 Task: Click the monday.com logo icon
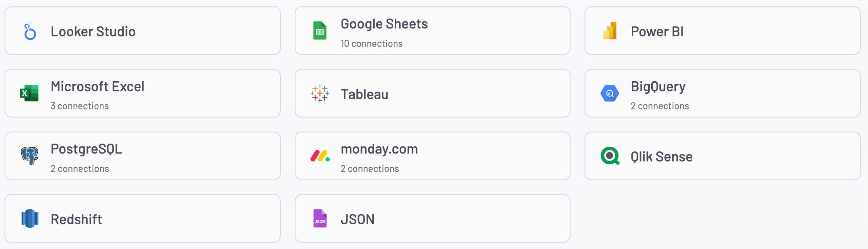point(320,156)
